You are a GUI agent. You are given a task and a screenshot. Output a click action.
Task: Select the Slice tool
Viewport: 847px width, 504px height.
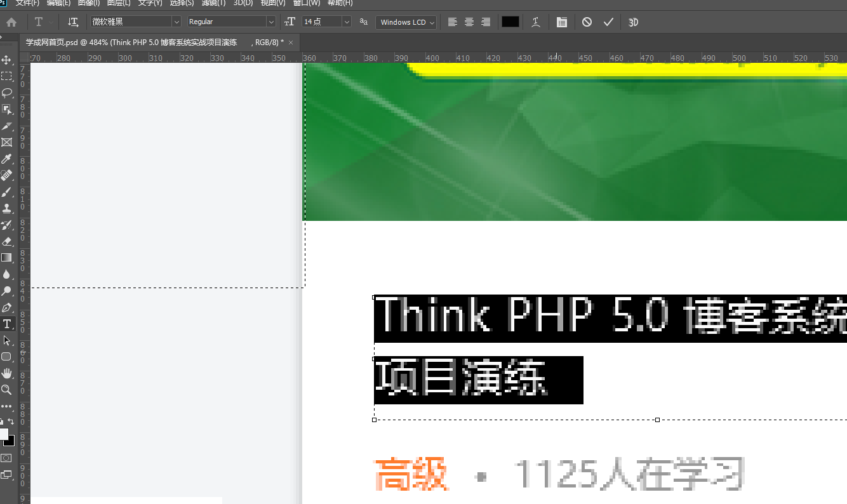click(6, 126)
